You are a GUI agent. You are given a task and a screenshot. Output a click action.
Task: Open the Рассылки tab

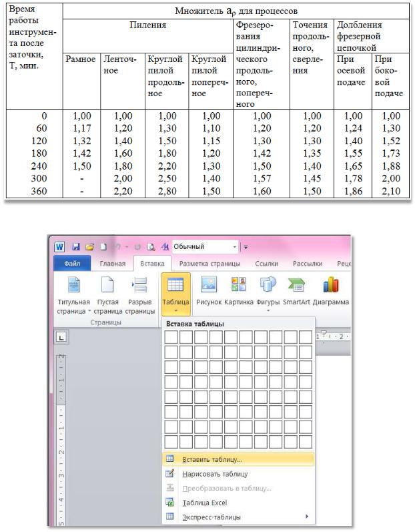pos(308,263)
